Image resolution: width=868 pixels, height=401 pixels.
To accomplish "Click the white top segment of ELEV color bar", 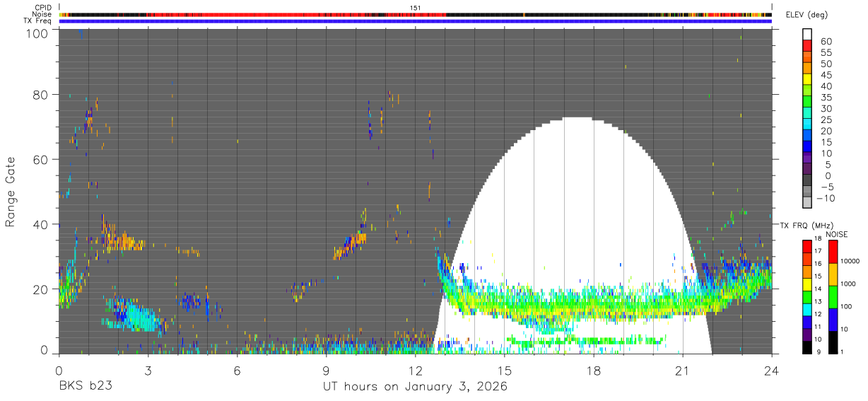I will coord(807,33).
